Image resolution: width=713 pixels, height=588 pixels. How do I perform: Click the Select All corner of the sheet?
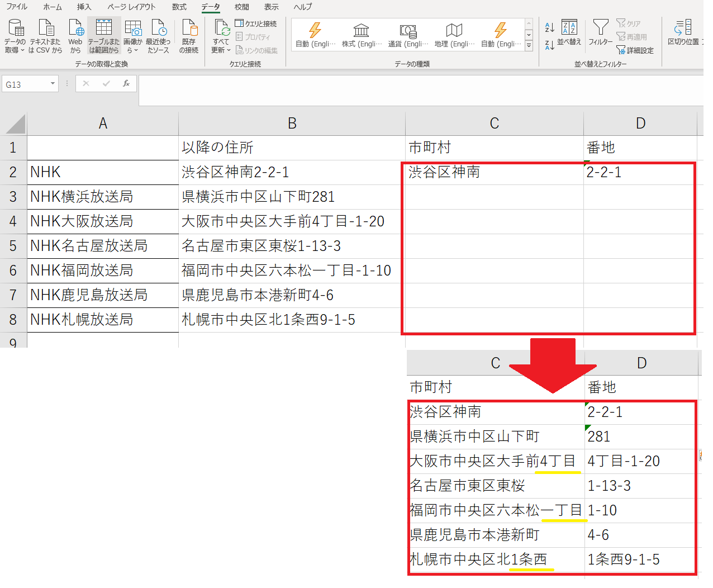tap(14, 124)
